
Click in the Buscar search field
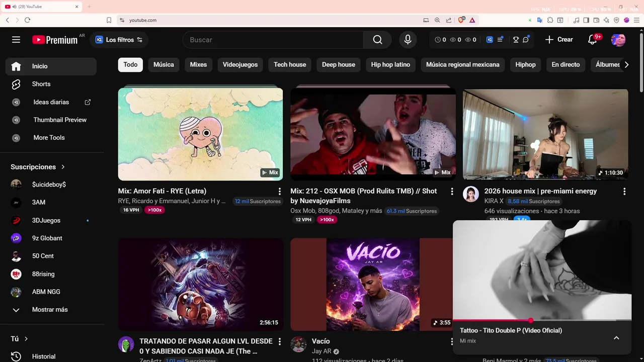tap(273, 40)
